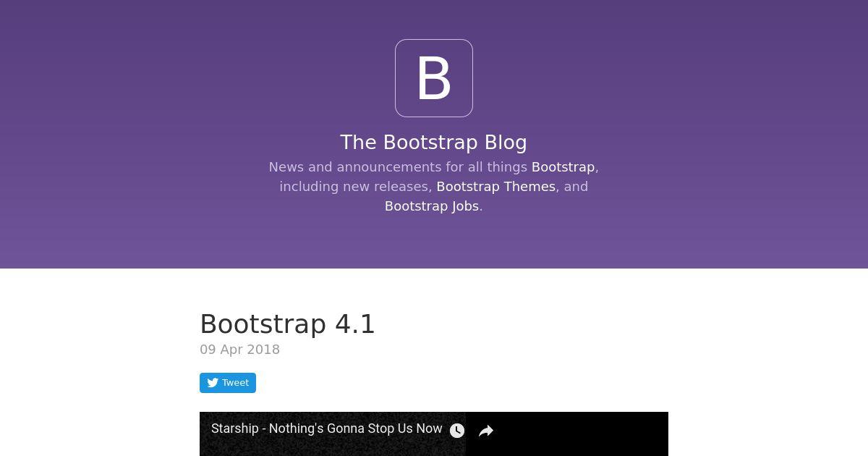Click the post date 09 Apr 2018
868x456 pixels.
pyautogui.click(x=240, y=350)
